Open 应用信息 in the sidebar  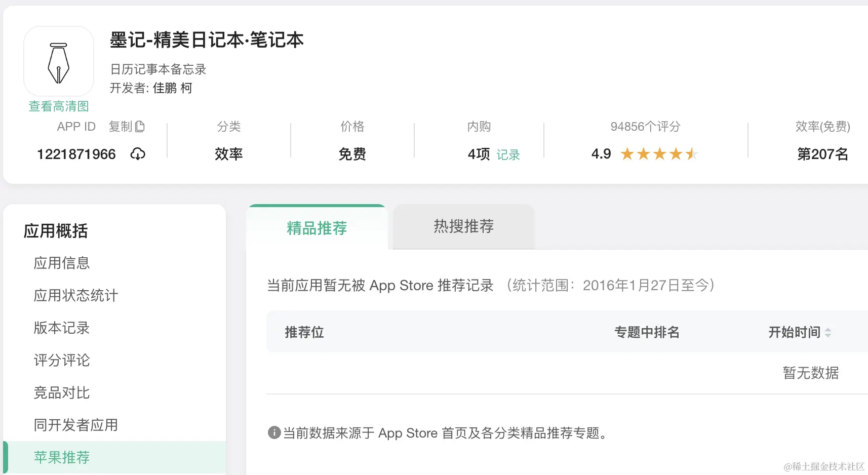coord(62,263)
